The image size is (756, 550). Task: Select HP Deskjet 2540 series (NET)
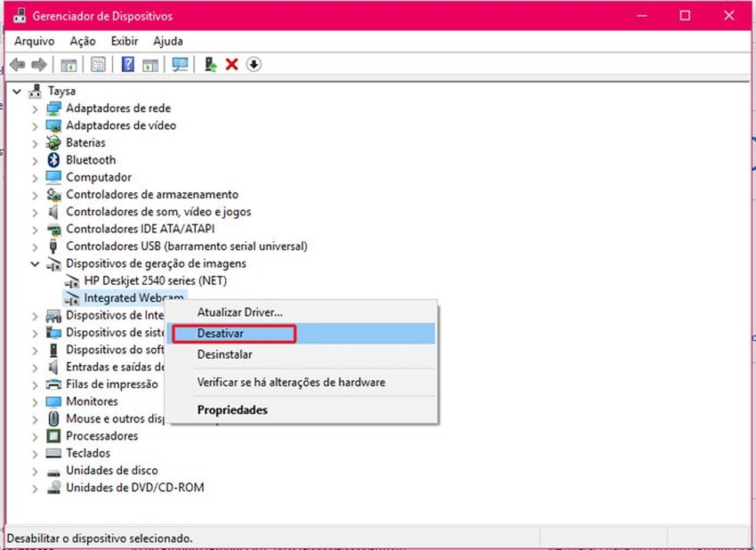pyautogui.click(x=155, y=280)
